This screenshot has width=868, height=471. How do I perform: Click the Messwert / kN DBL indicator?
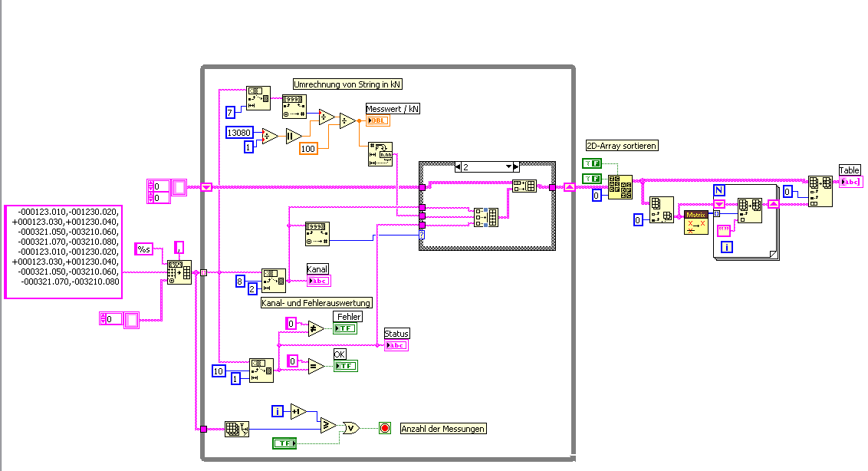click(378, 120)
